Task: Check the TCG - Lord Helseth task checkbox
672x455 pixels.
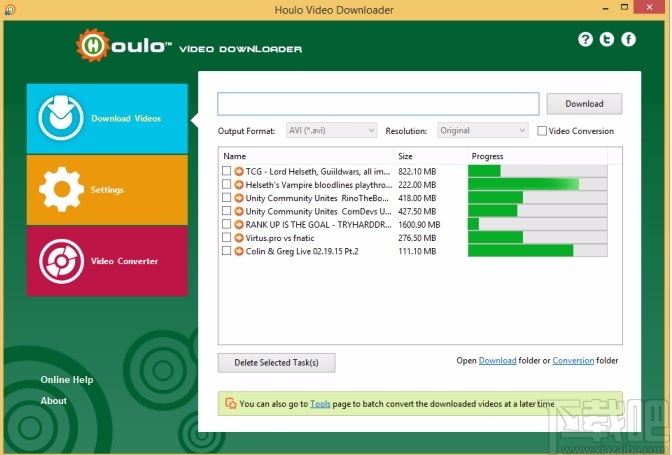Action: (226, 171)
